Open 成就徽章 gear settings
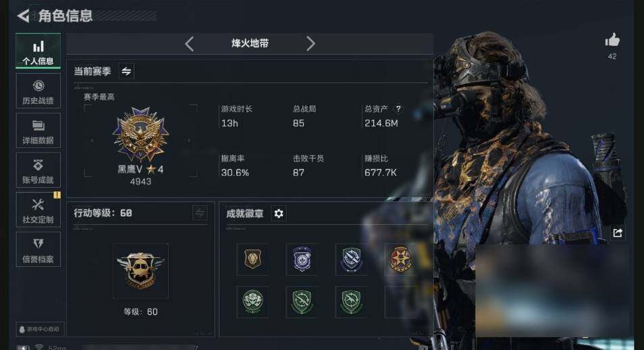The width and height of the screenshot is (644, 350). tap(279, 214)
